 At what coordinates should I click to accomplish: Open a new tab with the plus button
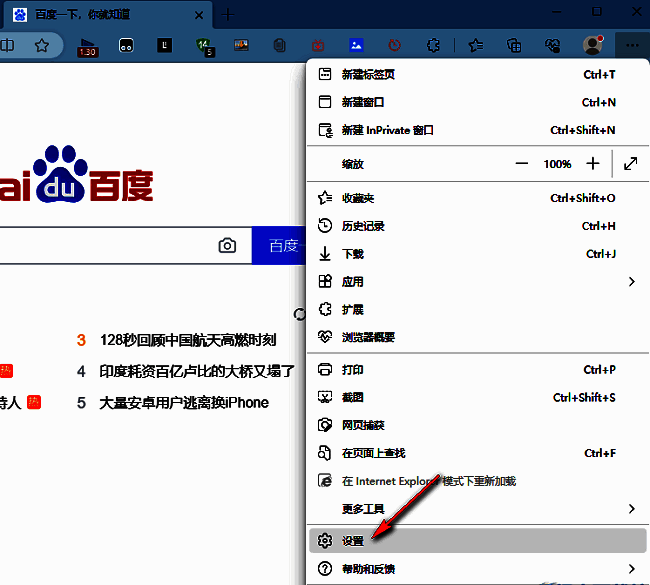pyautogui.click(x=228, y=14)
